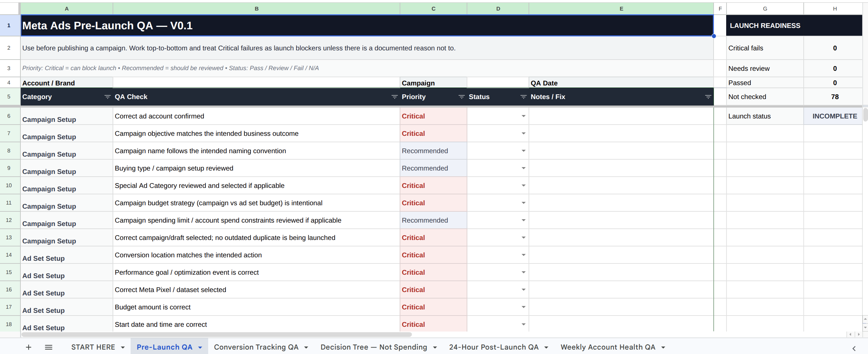Open Pre-Launch QA tab menu arrow
868x354 pixels.
200,348
